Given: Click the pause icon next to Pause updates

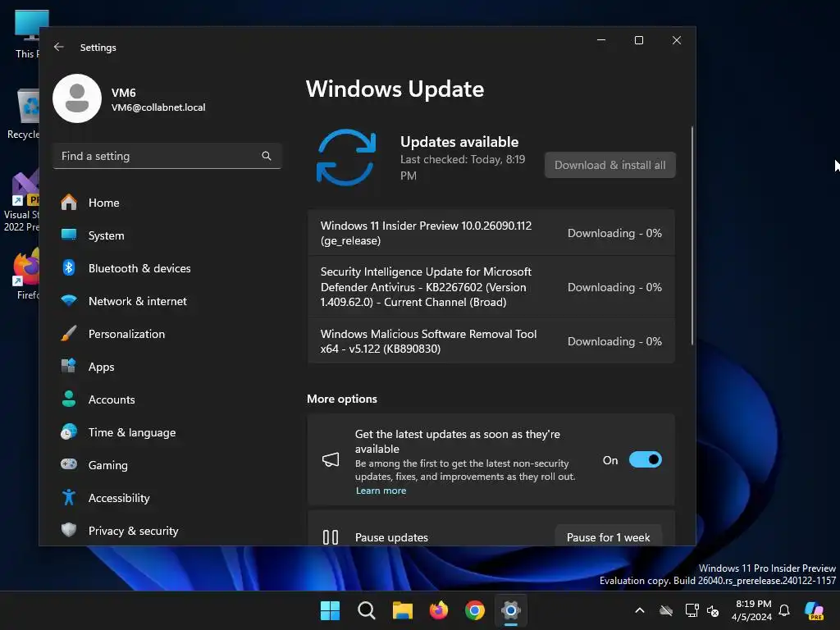Looking at the screenshot, I should point(331,537).
